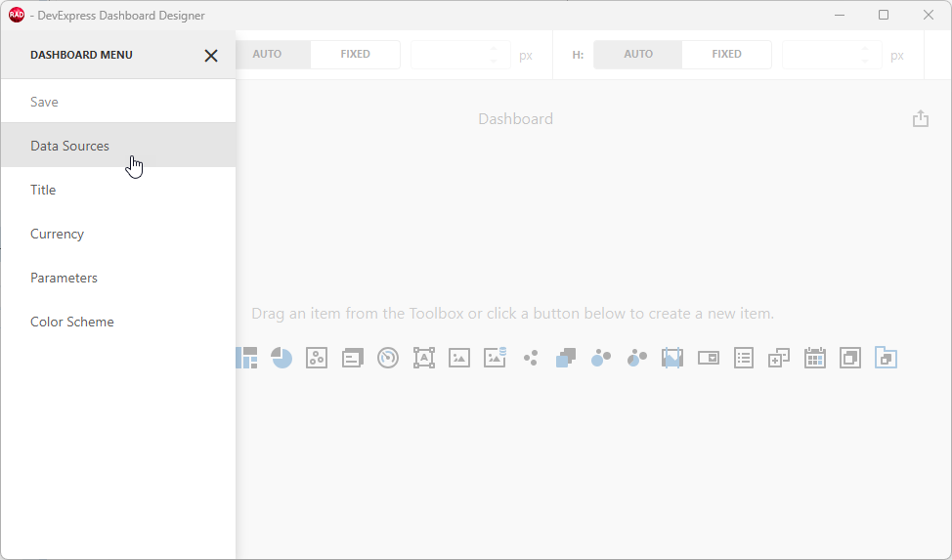The width and height of the screenshot is (952, 560).
Task: Add a Date Filter calendar item
Action: click(815, 358)
